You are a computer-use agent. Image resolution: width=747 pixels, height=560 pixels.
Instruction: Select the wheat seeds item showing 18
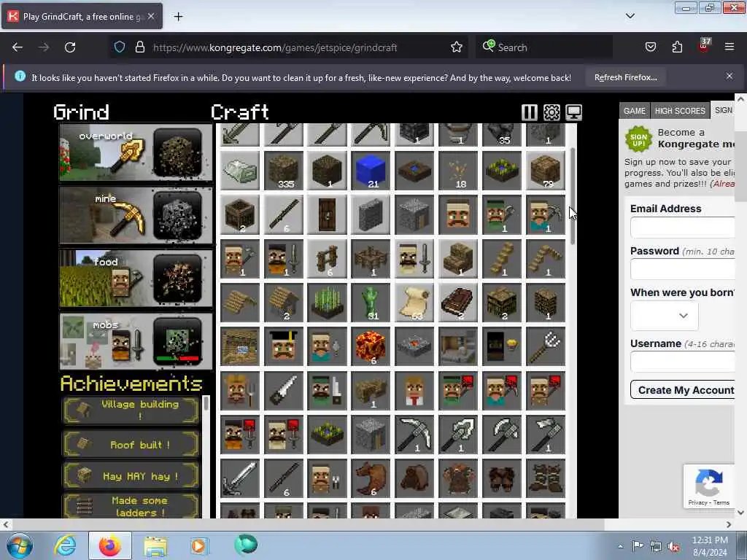click(x=458, y=171)
